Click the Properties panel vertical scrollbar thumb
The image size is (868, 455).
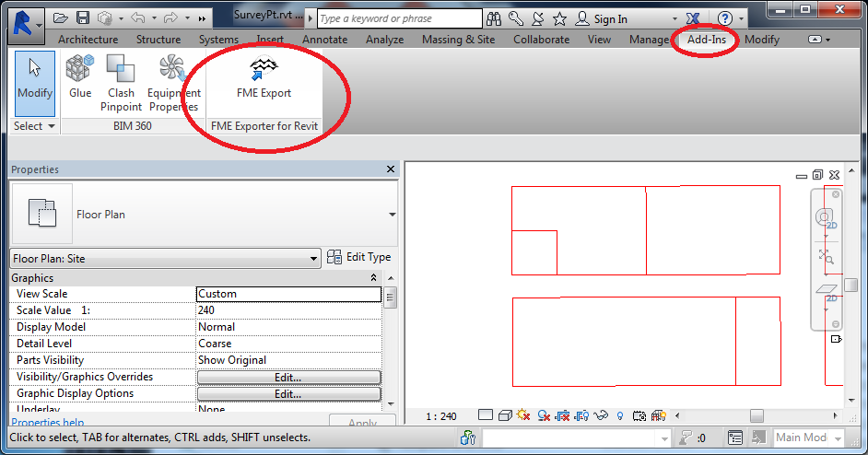point(390,297)
